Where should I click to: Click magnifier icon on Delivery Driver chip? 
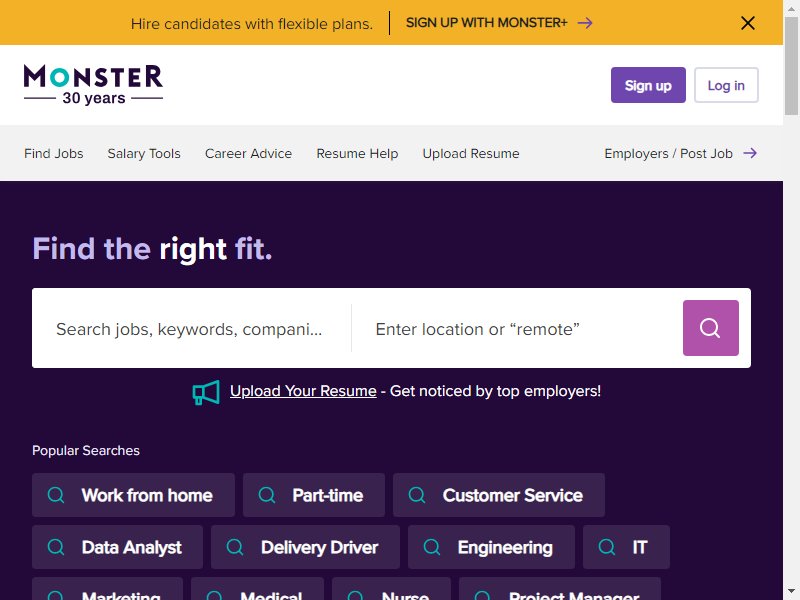click(x=235, y=547)
